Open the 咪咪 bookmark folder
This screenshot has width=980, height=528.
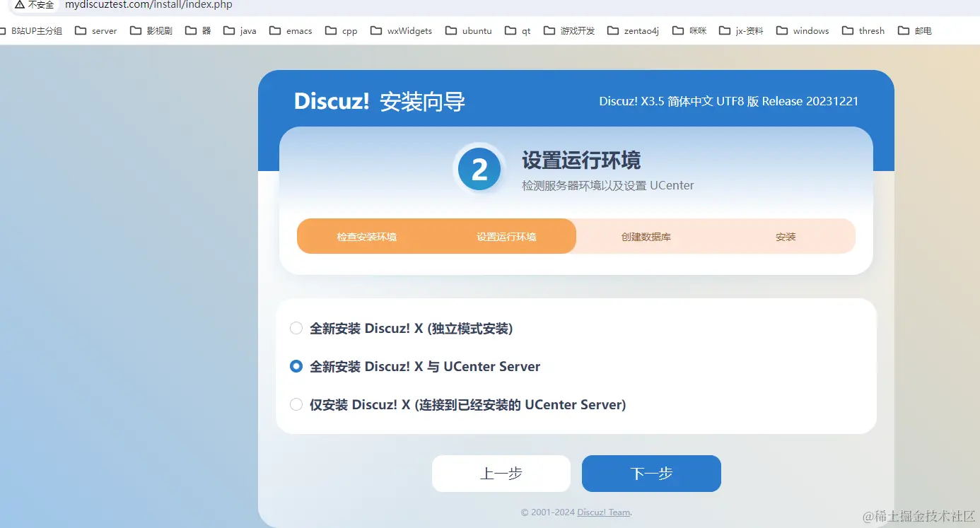pos(689,30)
